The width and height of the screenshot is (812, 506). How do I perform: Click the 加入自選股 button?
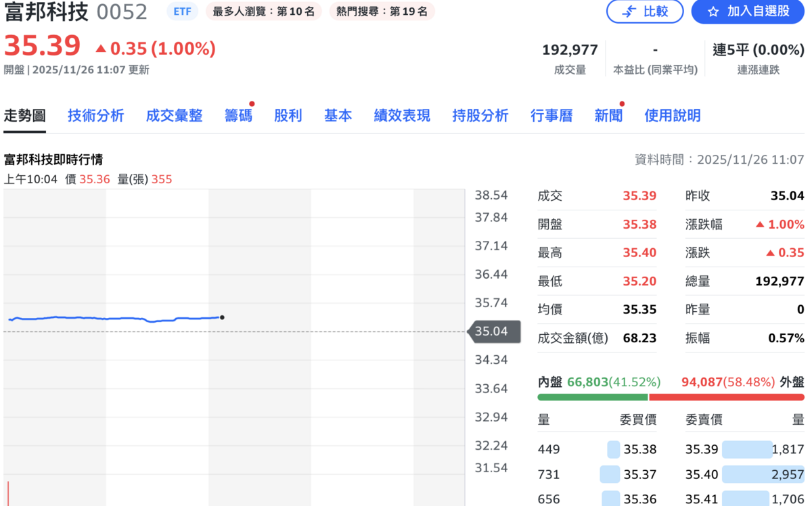click(x=746, y=13)
